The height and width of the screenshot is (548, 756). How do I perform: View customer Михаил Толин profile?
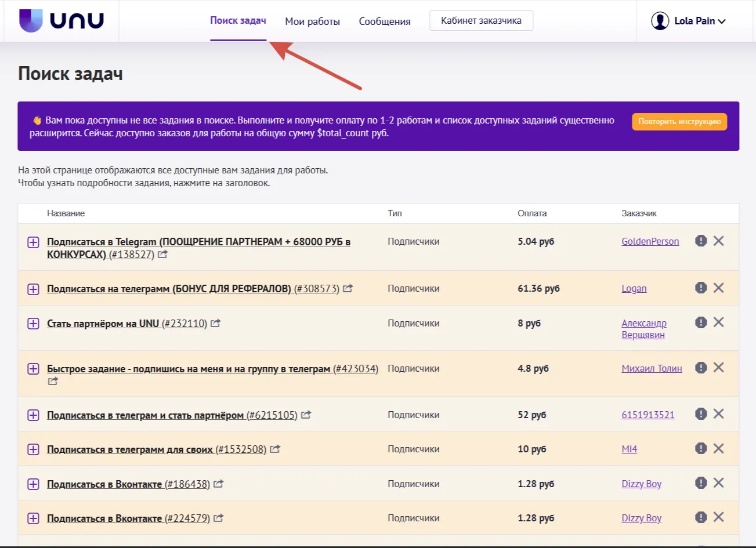[652, 368]
